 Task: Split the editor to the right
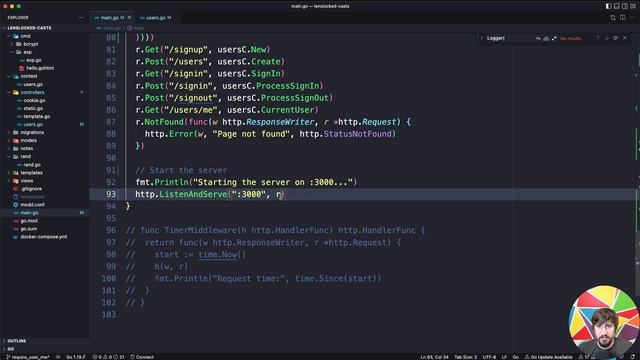point(622,18)
